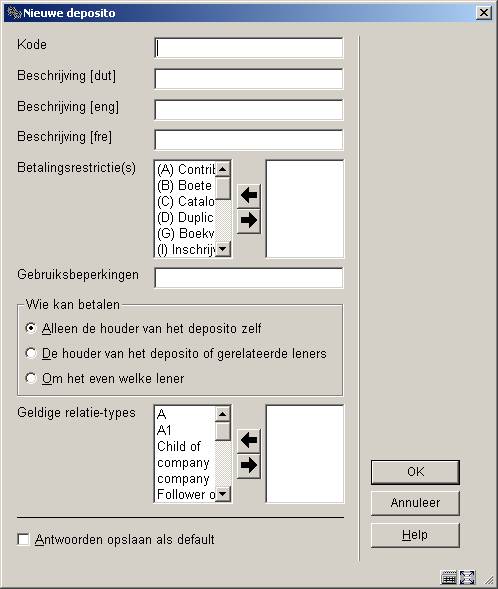Image resolution: width=498 pixels, height=589 pixels.
Task: Click the Annuleer button
Action: pos(415,503)
